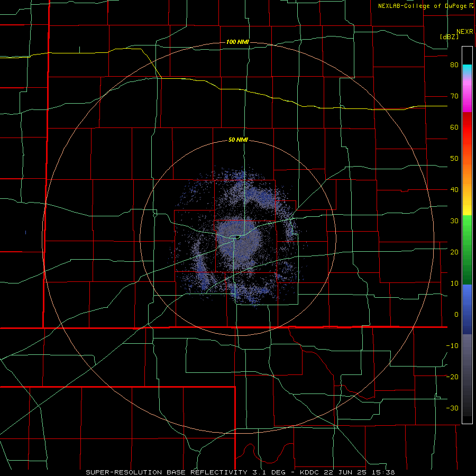The width and height of the screenshot is (476, 476).
Task: Click the -10 dBZ scale value
Action: 452,345
